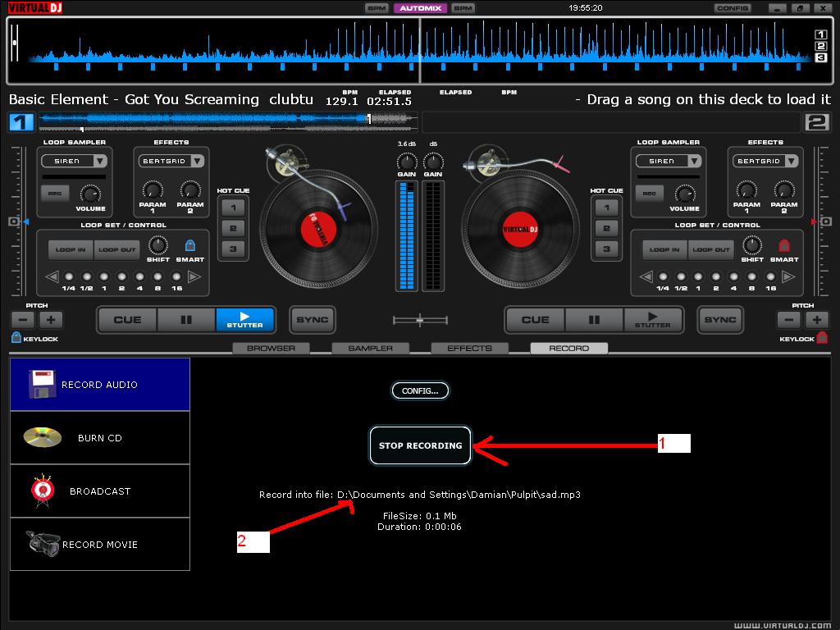Click the right deck pitch slider handle
This screenshot has width=840, height=630.
click(x=825, y=221)
